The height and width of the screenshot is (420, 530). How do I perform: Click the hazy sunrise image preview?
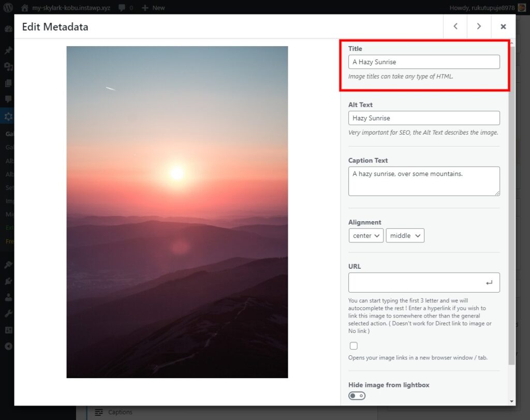[x=177, y=212]
